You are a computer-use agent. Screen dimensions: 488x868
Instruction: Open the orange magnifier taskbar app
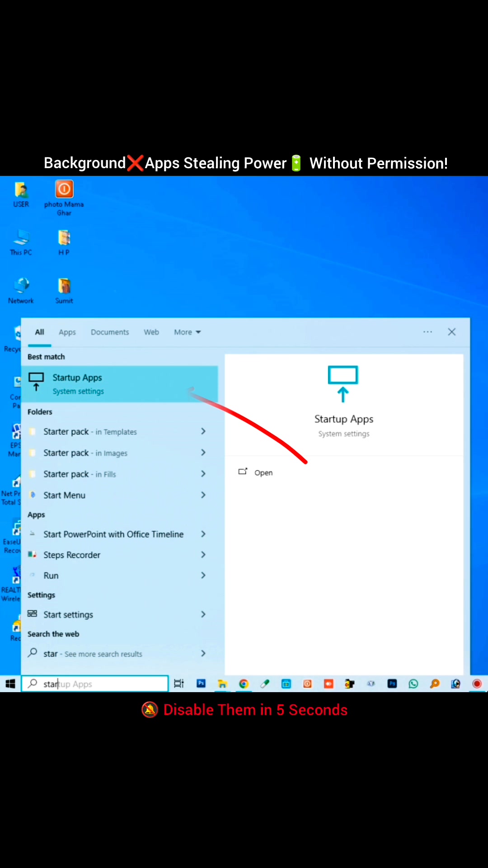click(435, 684)
